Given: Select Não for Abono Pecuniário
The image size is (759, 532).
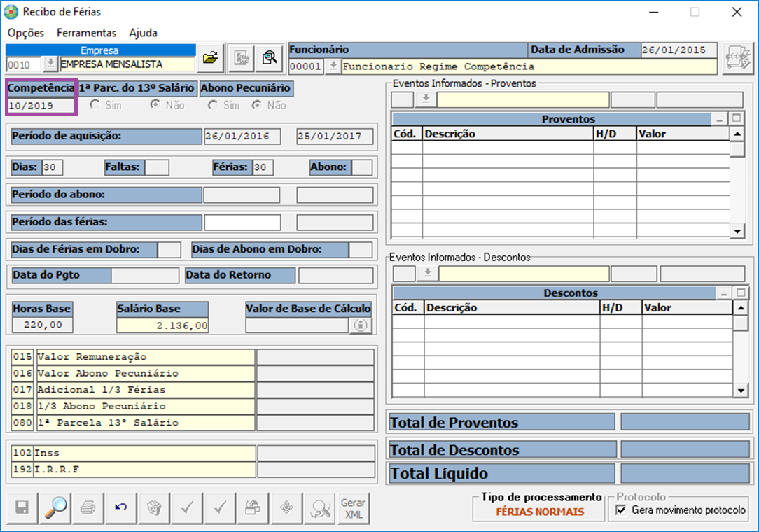Looking at the screenshot, I should click(256, 104).
